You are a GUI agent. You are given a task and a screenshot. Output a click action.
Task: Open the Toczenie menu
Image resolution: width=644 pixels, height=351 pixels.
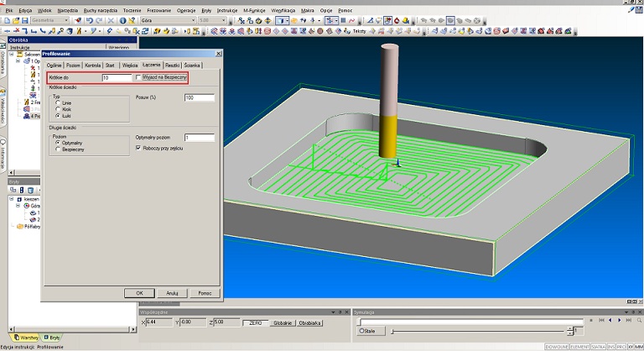(x=132, y=10)
